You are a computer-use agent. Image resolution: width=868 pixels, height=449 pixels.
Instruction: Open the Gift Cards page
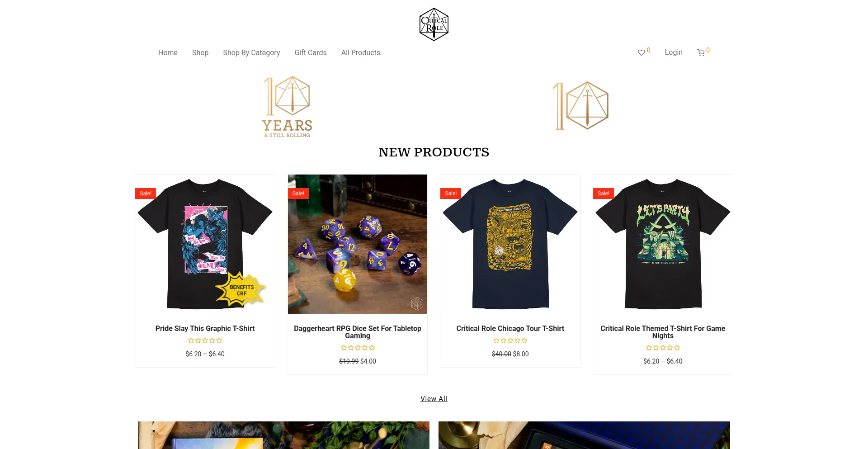pos(311,52)
